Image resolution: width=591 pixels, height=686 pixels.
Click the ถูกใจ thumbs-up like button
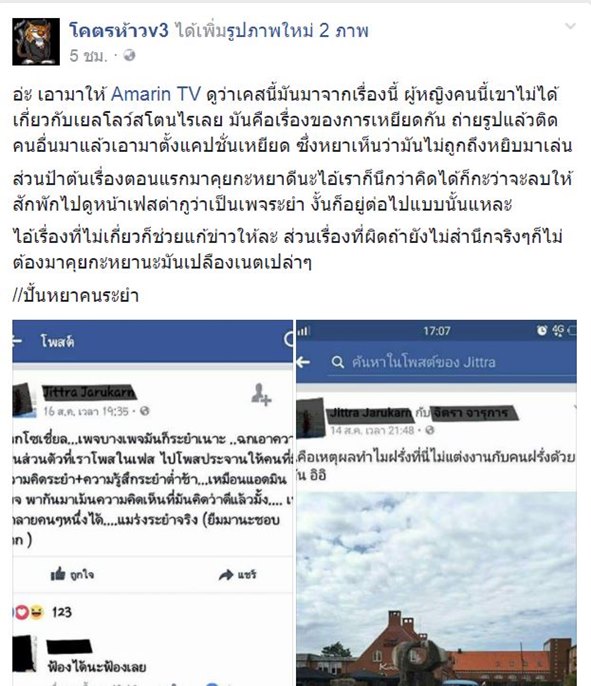[x=72, y=574]
